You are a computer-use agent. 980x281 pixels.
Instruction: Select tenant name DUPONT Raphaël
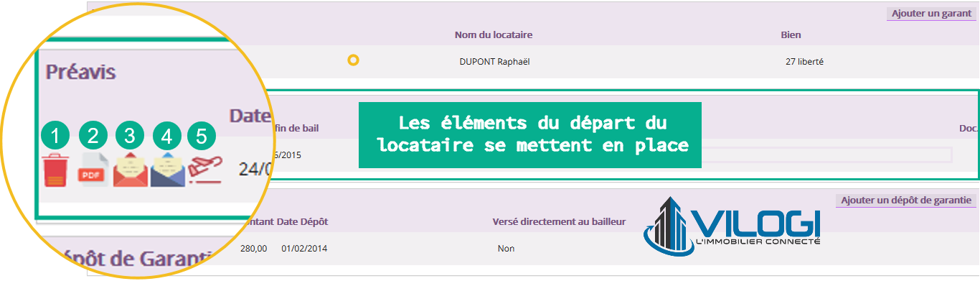point(495,62)
